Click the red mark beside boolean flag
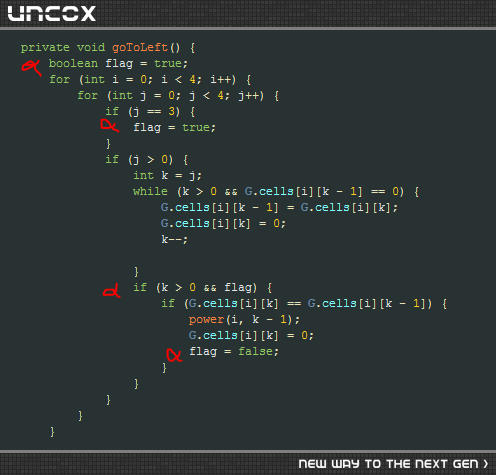The height and width of the screenshot is (475, 496). click(x=31, y=67)
